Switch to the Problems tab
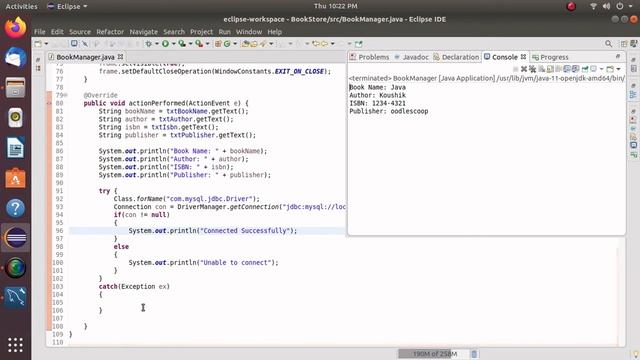This screenshot has height=360, width=640. point(369,57)
